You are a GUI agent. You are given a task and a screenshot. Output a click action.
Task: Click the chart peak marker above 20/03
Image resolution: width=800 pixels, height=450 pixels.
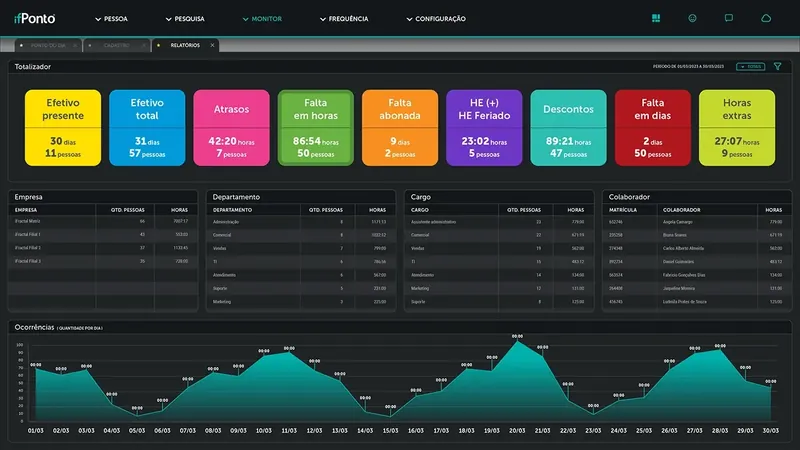517,337
